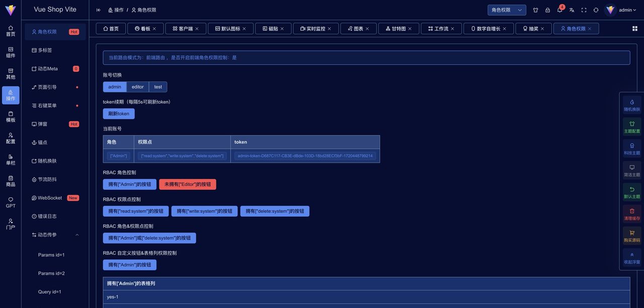Select 随机换肤 in the floating panel

[x=632, y=105]
